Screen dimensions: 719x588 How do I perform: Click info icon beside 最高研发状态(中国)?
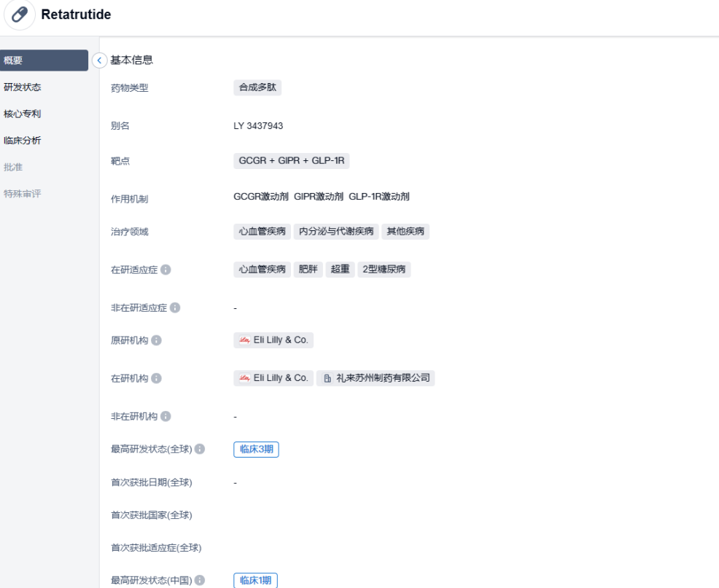coord(200,581)
